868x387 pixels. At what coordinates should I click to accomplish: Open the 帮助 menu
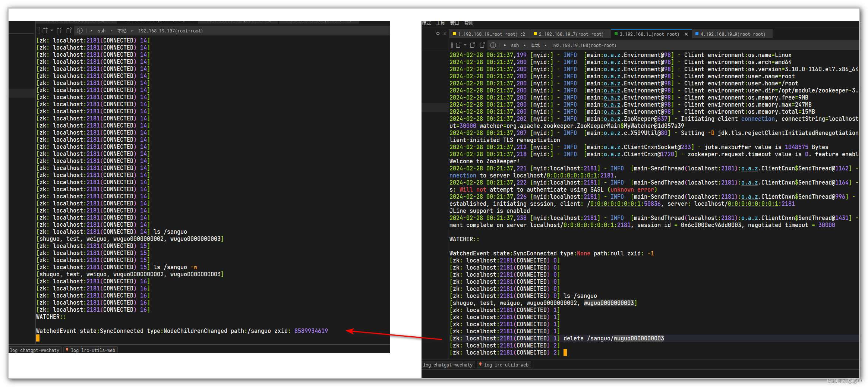click(x=469, y=23)
